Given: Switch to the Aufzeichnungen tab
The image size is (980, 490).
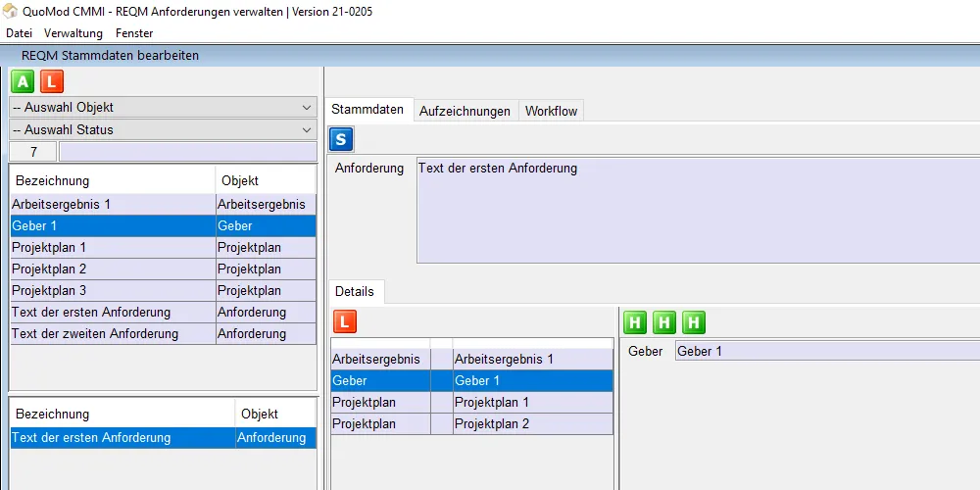Looking at the screenshot, I should pyautogui.click(x=465, y=111).
